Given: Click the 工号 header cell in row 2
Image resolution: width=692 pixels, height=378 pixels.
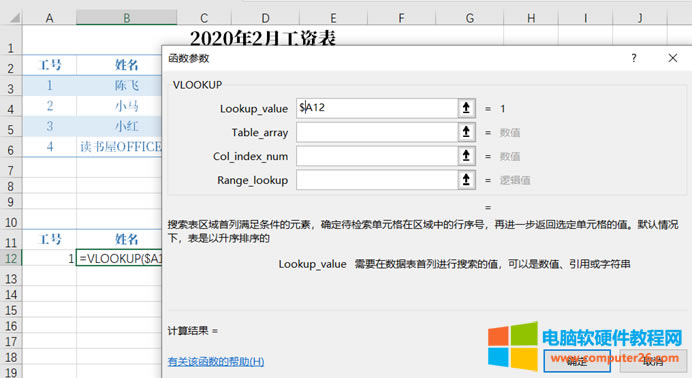Looking at the screenshot, I should [x=49, y=65].
